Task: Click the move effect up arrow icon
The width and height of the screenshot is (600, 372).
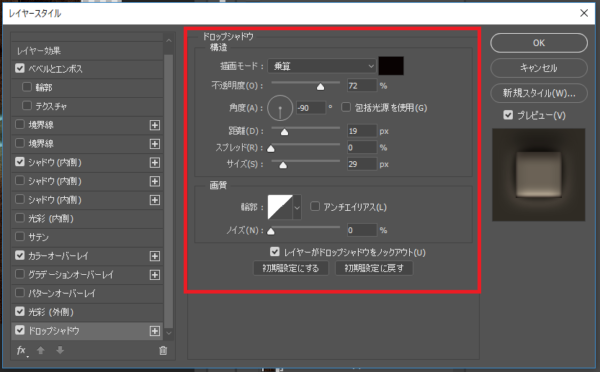Action: pos(41,350)
